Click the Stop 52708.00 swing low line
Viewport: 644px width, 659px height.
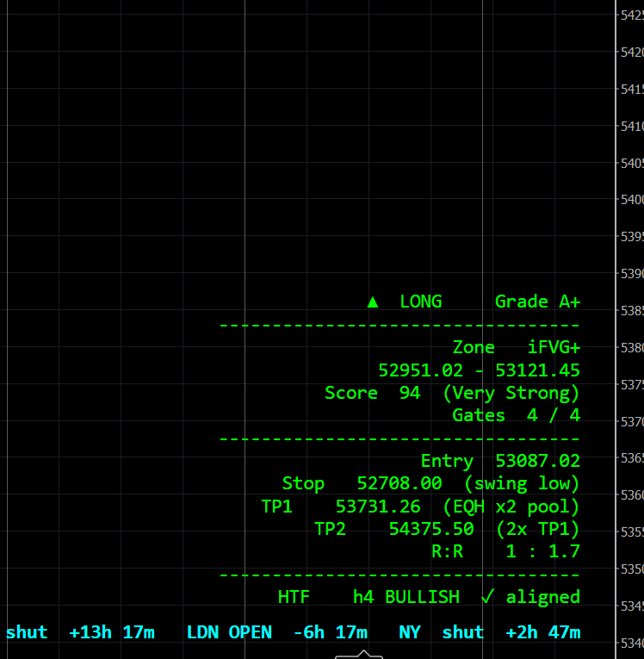click(x=431, y=484)
